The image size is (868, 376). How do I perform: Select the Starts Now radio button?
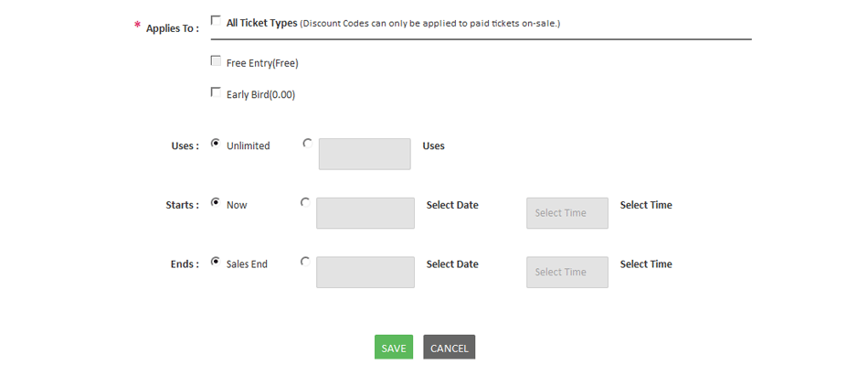(x=216, y=202)
